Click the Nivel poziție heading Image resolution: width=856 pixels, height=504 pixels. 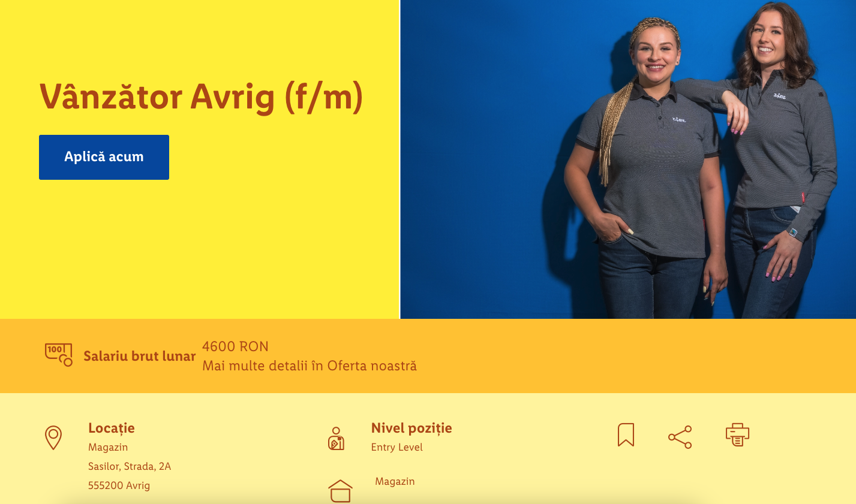412,428
